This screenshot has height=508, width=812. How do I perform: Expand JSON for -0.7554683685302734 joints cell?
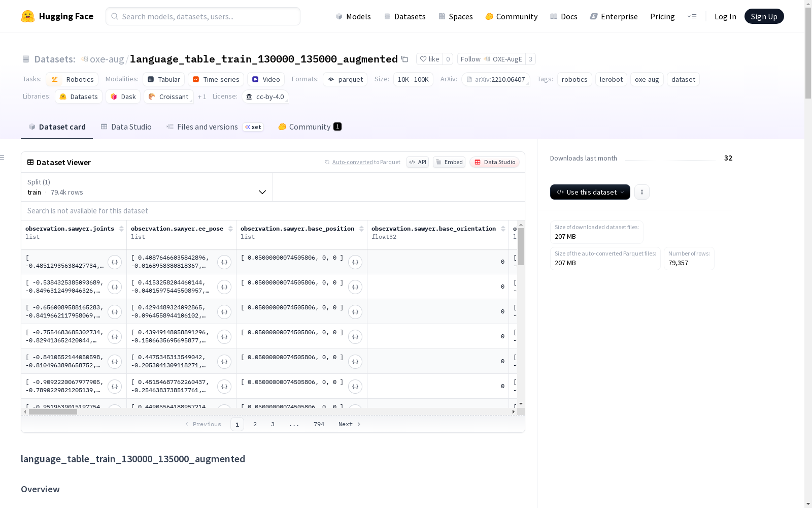[x=115, y=337]
